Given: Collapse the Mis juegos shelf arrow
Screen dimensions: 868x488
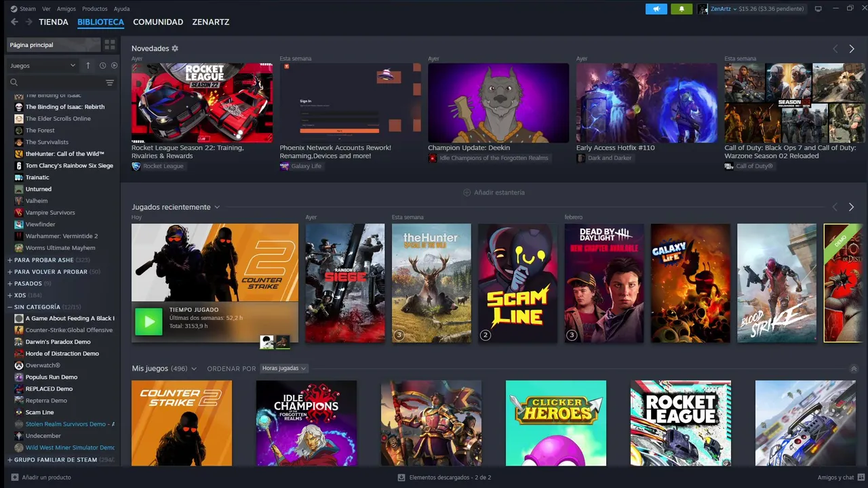Looking at the screenshot, I should pos(854,369).
